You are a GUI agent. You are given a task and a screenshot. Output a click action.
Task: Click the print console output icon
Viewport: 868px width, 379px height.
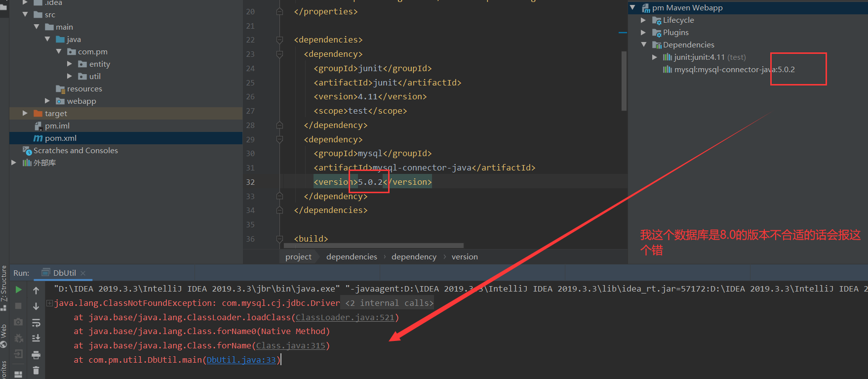point(36,355)
